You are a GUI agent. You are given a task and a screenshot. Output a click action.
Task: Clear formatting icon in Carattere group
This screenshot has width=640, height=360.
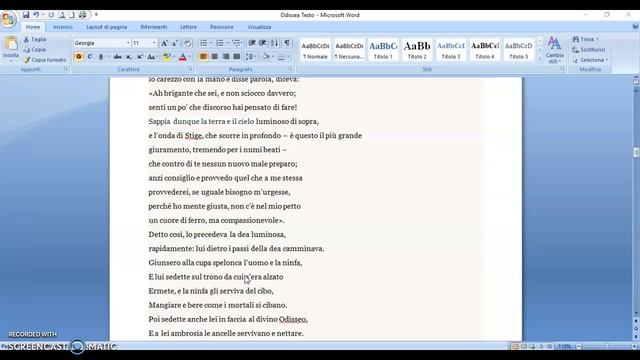tap(187, 43)
